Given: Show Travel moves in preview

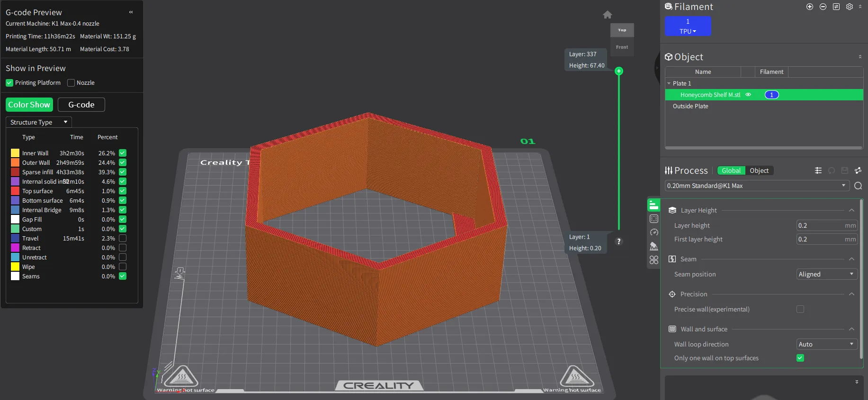Looking at the screenshot, I should click(123, 238).
